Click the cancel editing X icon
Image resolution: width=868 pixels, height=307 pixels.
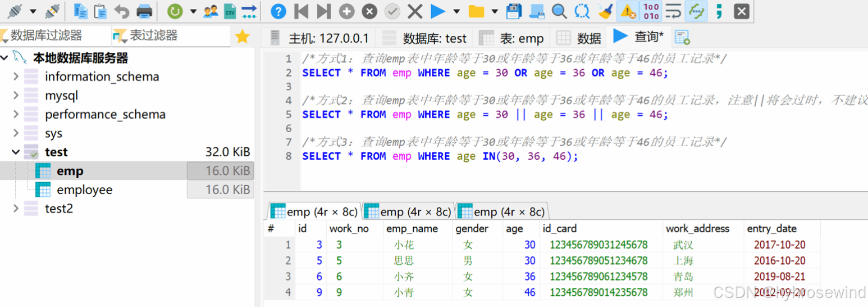[415, 11]
